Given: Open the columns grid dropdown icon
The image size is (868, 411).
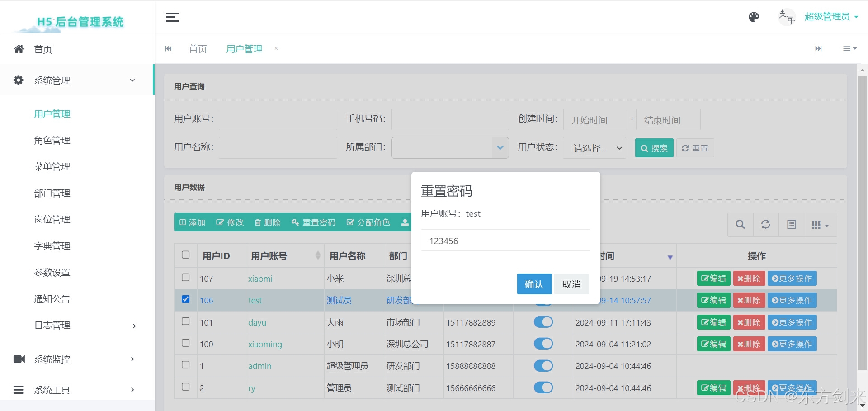Looking at the screenshot, I should pos(820,225).
